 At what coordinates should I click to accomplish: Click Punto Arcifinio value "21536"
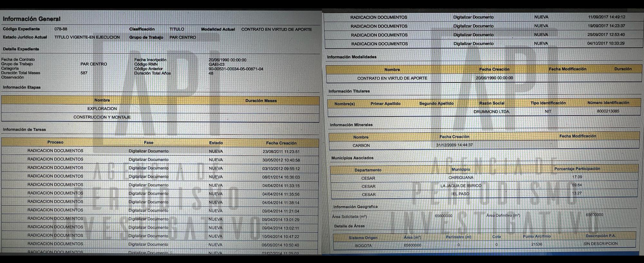[x=537, y=244]
